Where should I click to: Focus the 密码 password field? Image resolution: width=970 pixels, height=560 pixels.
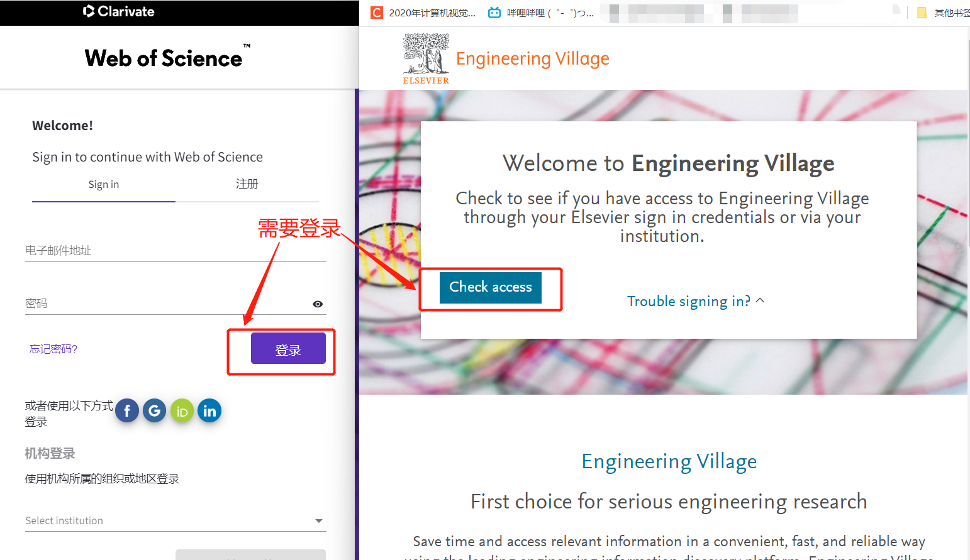point(167,304)
